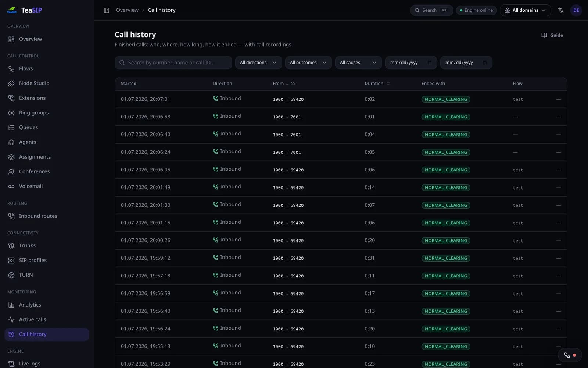The width and height of the screenshot is (588, 368).
Task: Click the Search button in header
Action: tap(431, 10)
